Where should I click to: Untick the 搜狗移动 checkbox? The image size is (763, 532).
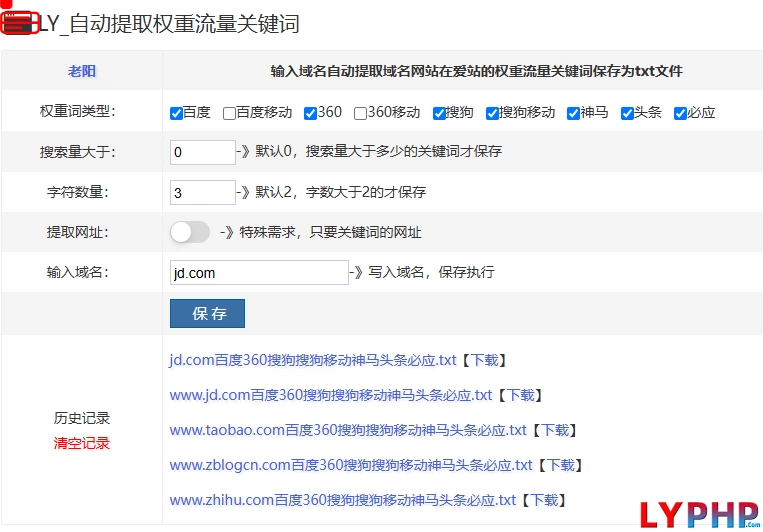(493, 113)
